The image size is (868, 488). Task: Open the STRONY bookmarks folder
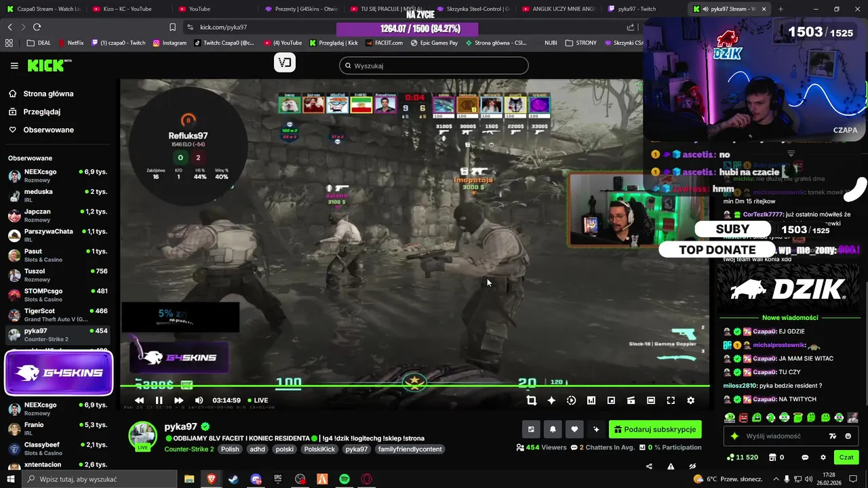(x=581, y=43)
